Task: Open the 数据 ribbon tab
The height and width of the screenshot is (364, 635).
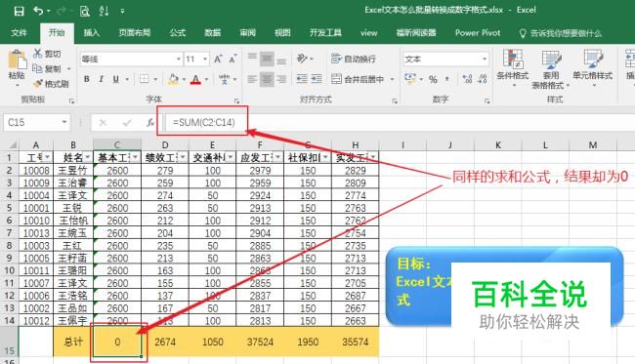Action: (213, 33)
